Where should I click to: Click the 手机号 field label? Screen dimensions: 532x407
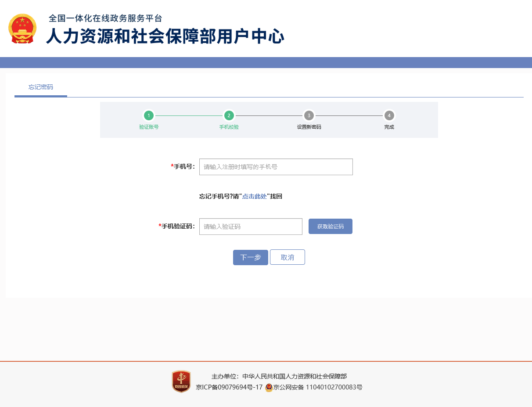pyautogui.click(x=183, y=166)
